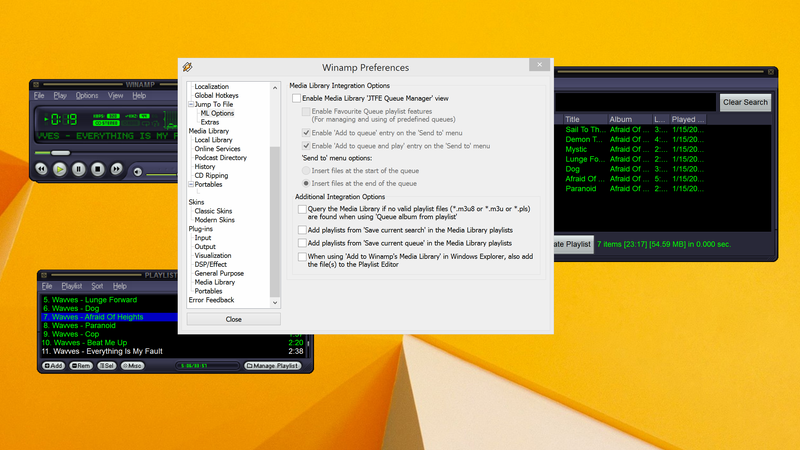The image size is (800, 450).
Task: Click the search field in media library
Action: click(x=636, y=102)
